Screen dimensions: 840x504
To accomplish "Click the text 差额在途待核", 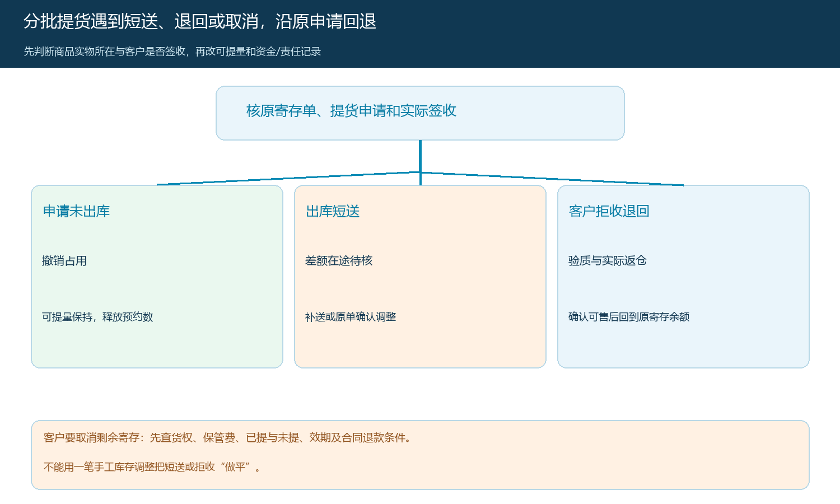I will [x=339, y=260].
